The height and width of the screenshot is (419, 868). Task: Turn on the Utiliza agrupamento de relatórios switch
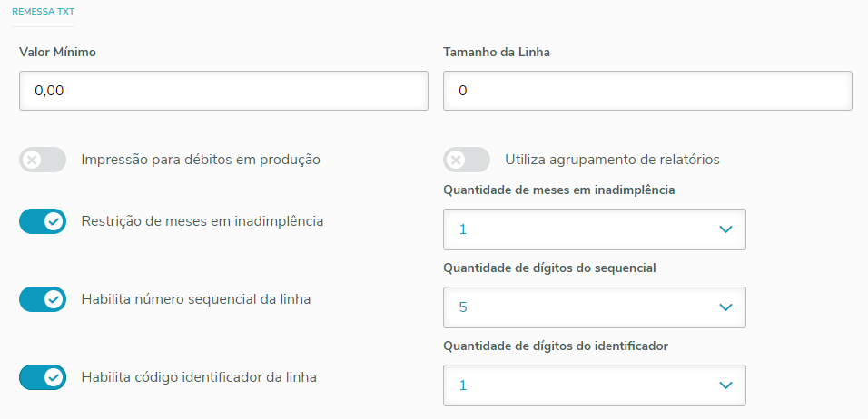[x=467, y=160]
